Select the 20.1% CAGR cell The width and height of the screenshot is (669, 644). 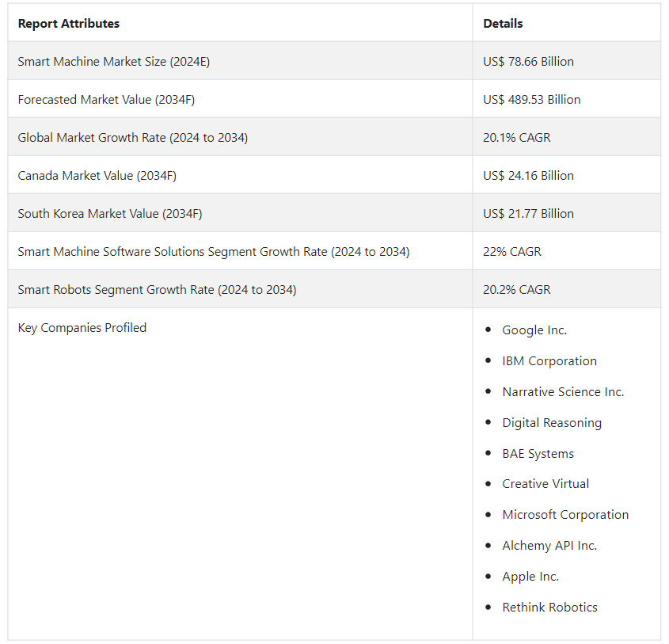point(516,138)
